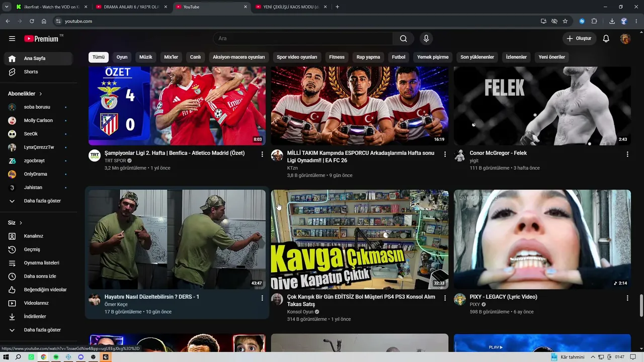The image size is (644, 362).
Task: Open the TRT SPOR channel avatar
Action: 95,155
